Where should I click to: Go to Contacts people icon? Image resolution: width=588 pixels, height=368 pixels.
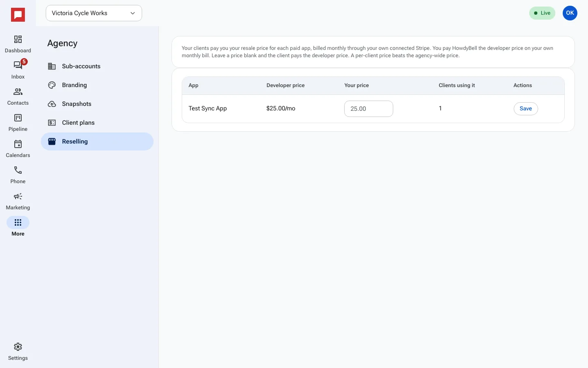pos(18,92)
